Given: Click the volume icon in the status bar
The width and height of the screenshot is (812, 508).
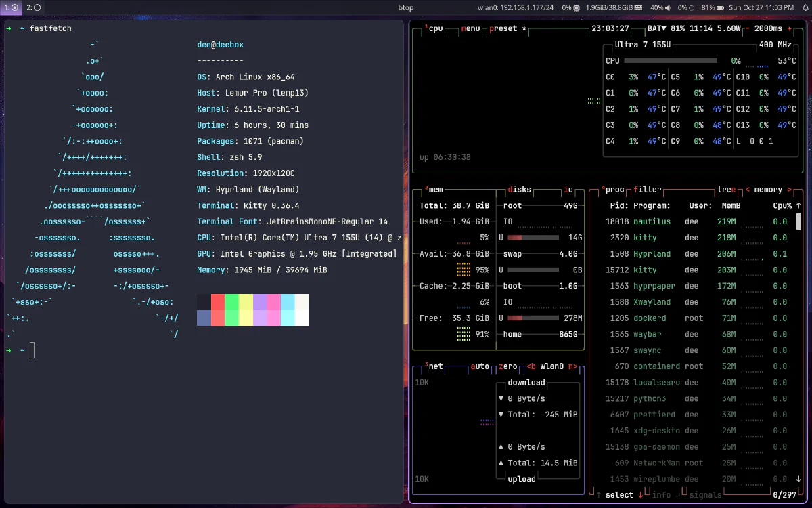Looking at the screenshot, I should [668, 7].
